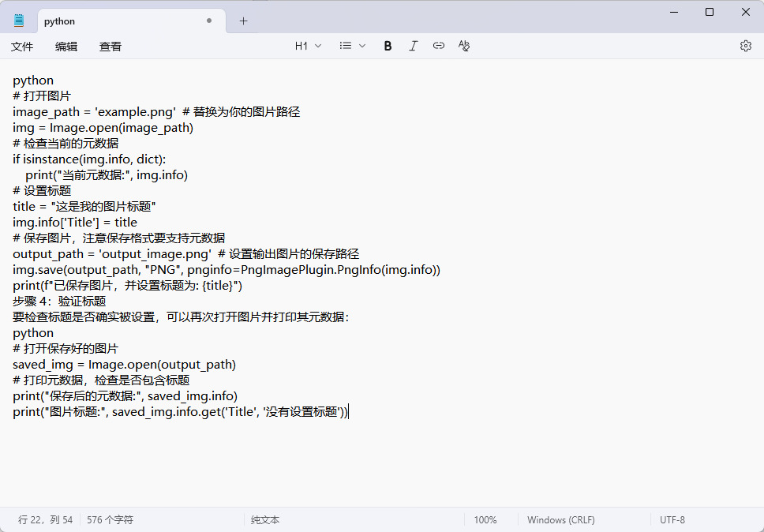Open Notepad settings gear
Viewport: 764px width, 532px height.
(x=746, y=46)
